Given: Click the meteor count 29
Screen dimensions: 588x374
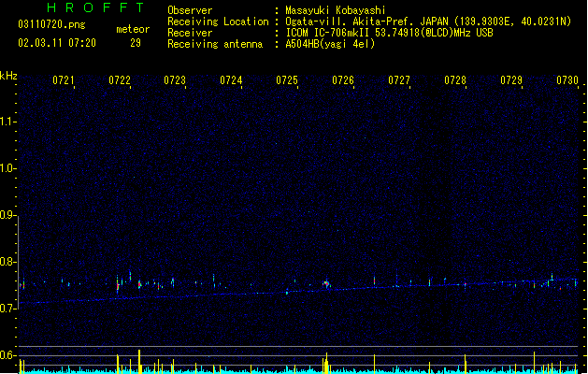Looking at the screenshot, I should pos(136,43).
